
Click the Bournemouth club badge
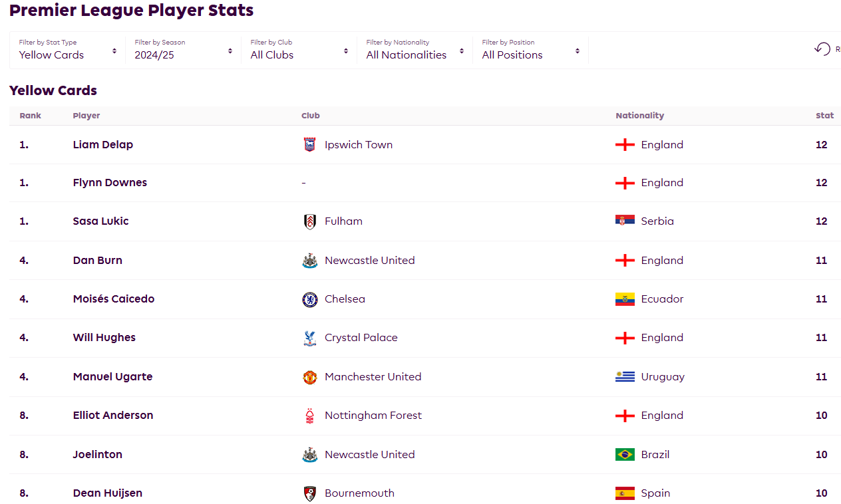coord(309,493)
